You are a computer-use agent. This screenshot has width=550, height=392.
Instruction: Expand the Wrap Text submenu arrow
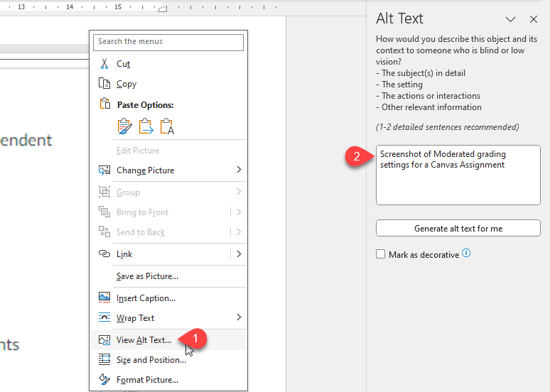coord(239,317)
